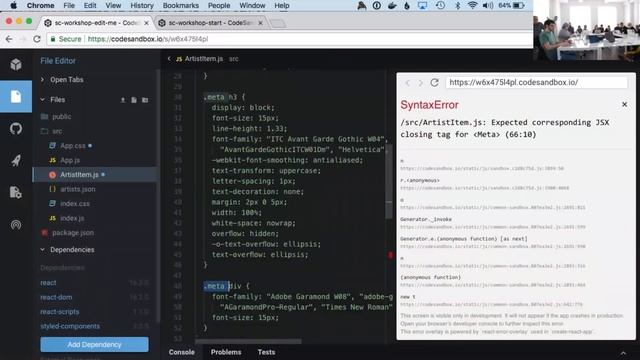The width and height of the screenshot is (640, 360).
Task: Click the editor horizontal scrollbar
Action: click(248, 341)
